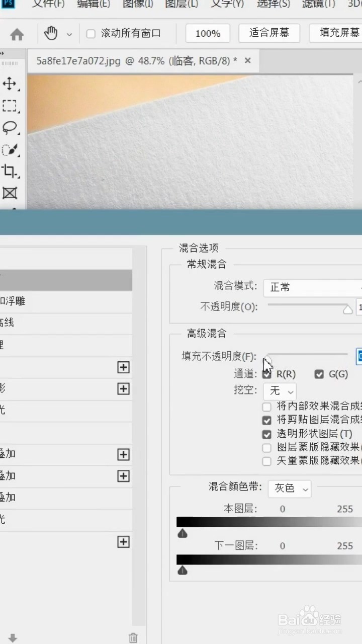Click the 本图层 black point slider handle

click(183, 533)
